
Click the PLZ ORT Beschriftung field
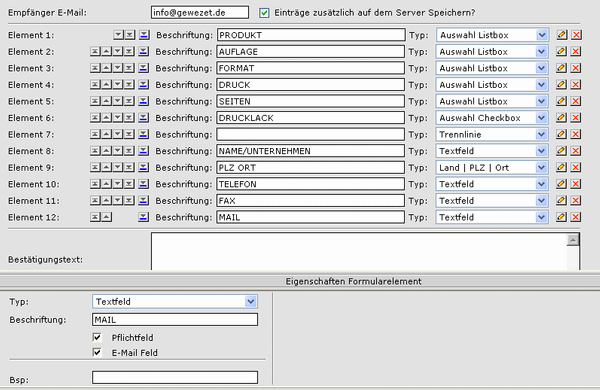(x=311, y=167)
